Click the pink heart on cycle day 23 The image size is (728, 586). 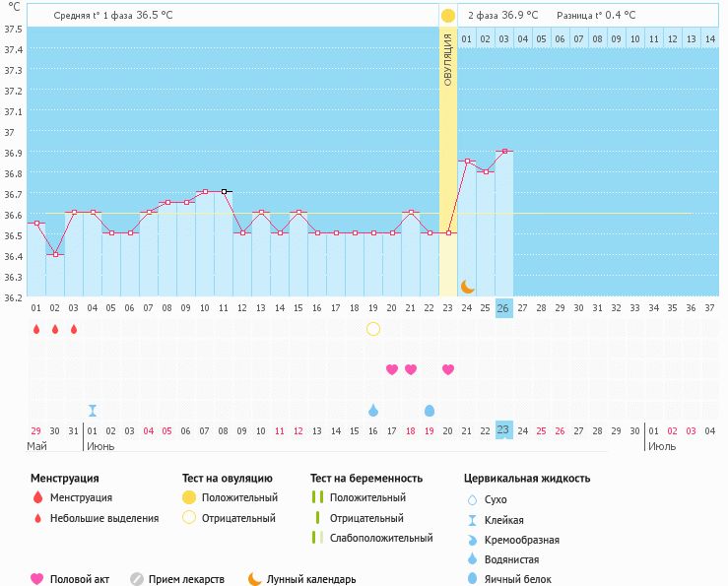(448, 369)
